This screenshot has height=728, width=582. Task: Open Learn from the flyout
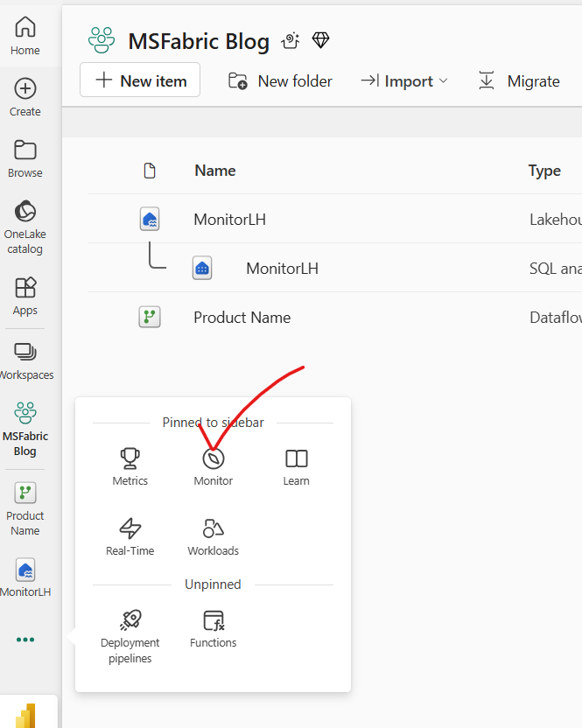[x=297, y=466]
